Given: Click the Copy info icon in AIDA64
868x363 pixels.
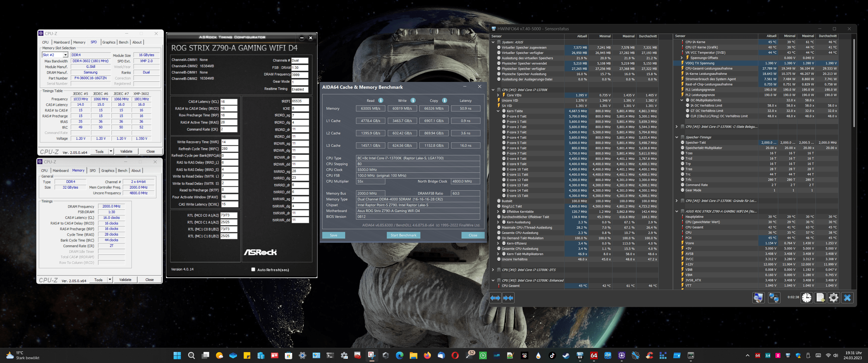Looking at the screenshot, I should (444, 100).
